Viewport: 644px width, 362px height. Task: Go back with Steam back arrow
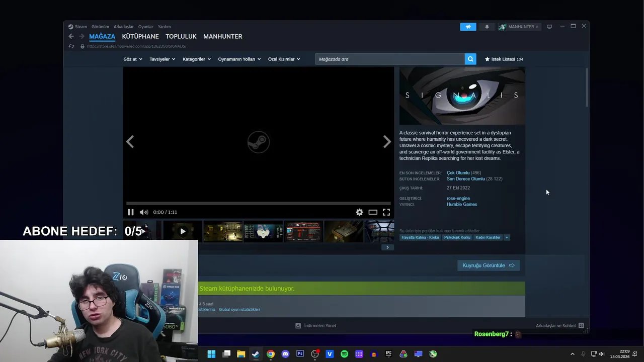pyautogui.click(x=71, y=36)
